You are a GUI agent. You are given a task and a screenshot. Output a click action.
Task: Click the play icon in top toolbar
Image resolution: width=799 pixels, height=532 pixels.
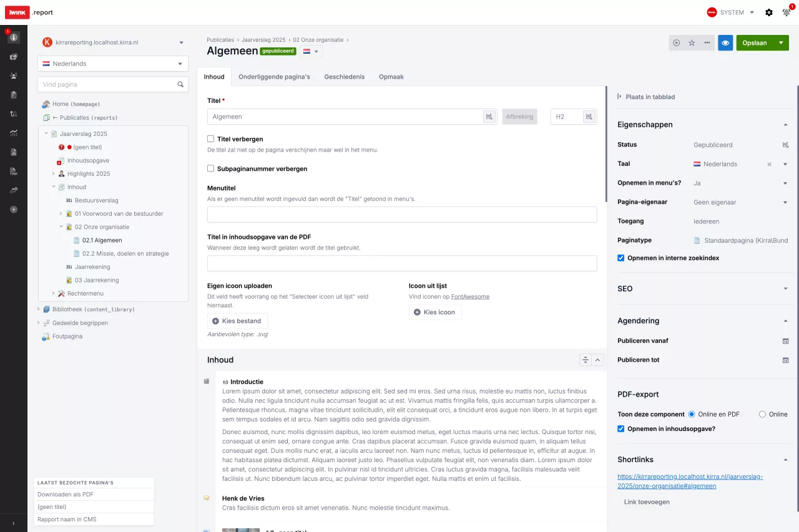point(677,43)
